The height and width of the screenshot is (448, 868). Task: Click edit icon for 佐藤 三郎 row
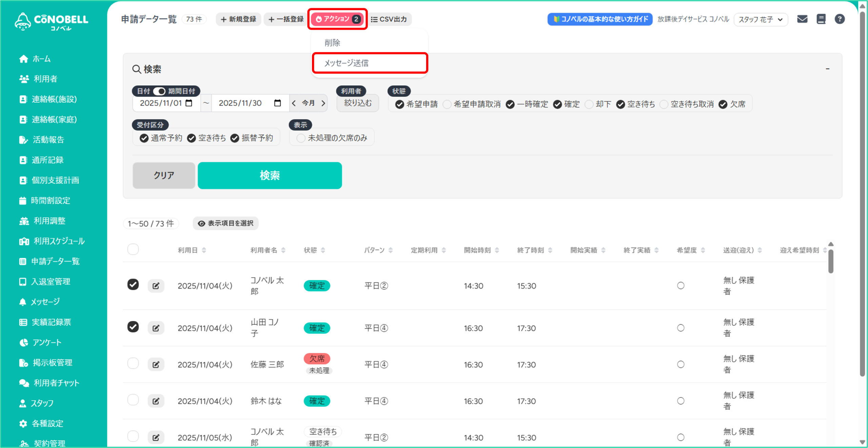pyautogui.click(x=156, y=365)
